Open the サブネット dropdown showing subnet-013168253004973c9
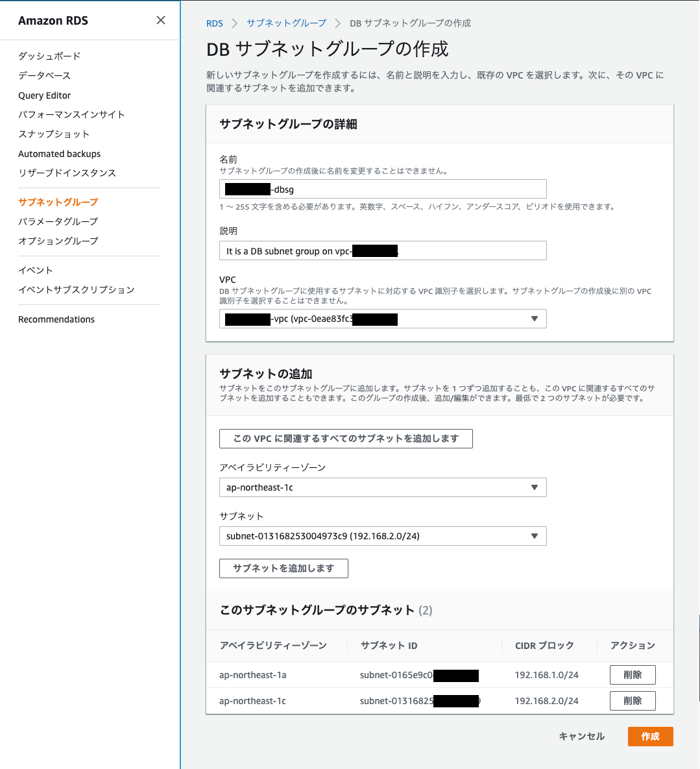The height and width of the screenshot is (769, 700). [x=383, y=536]
